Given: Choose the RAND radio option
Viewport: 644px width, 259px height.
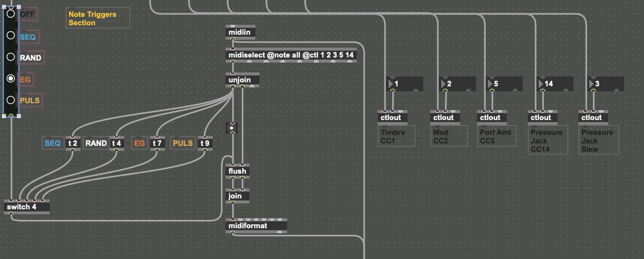Looking at the screenshot, I should [x=10, y=57].
